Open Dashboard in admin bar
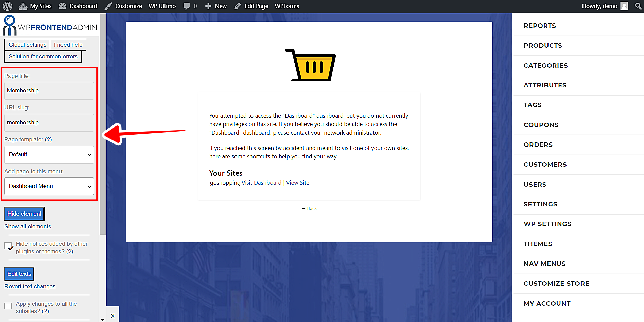This screenshot has height=322, width=644. (x=78, y=6)
